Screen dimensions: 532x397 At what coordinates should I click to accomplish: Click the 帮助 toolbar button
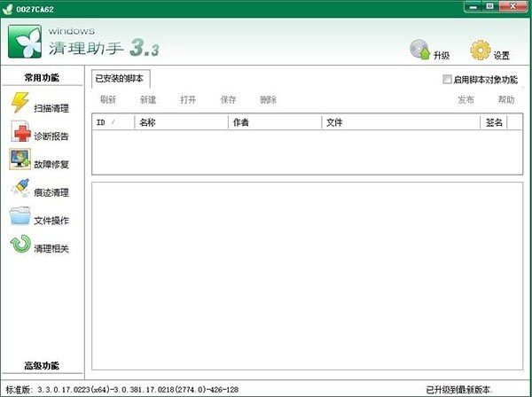pyautogui.click(x=506, y=99)
